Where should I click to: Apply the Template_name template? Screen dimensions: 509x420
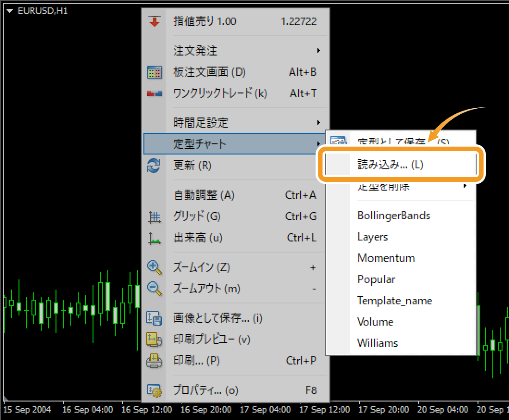pyautogui.click(x=401, y=301)
